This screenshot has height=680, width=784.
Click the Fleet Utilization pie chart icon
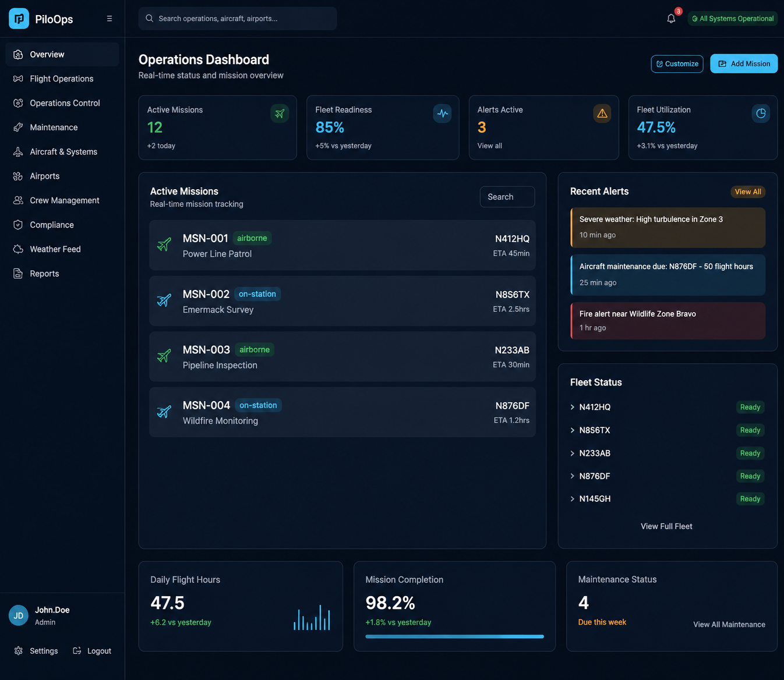point(761,114)
